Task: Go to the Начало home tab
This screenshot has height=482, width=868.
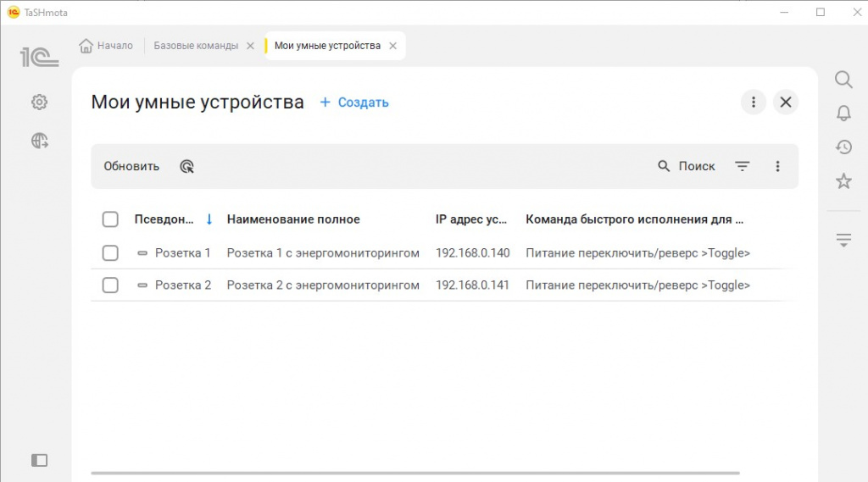Action: [x=107, y=46]
